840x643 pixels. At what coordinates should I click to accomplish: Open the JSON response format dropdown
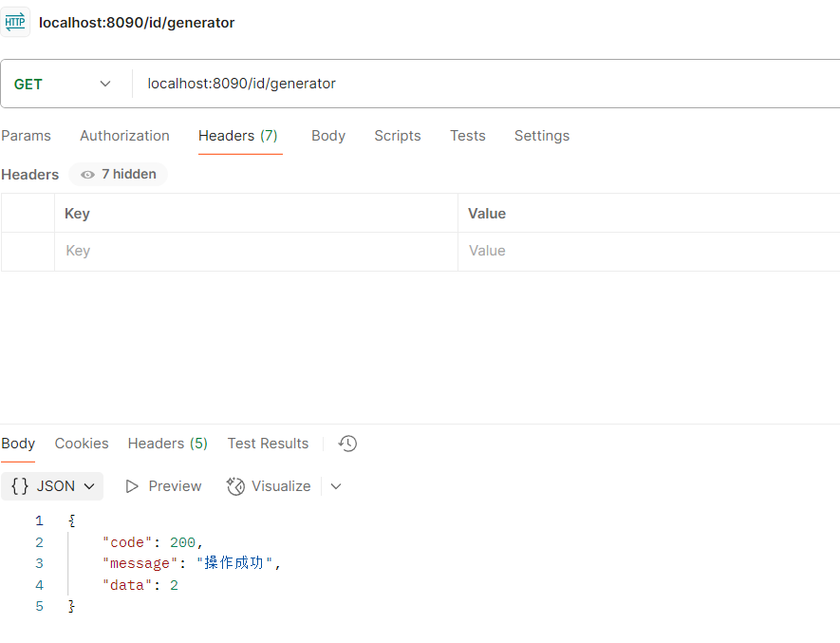[x=89, y=485]
